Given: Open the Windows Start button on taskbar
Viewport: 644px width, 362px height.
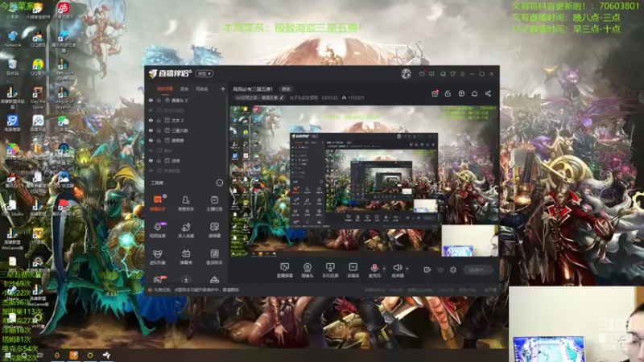Looking at the screenshot, I should pos(7,356).
